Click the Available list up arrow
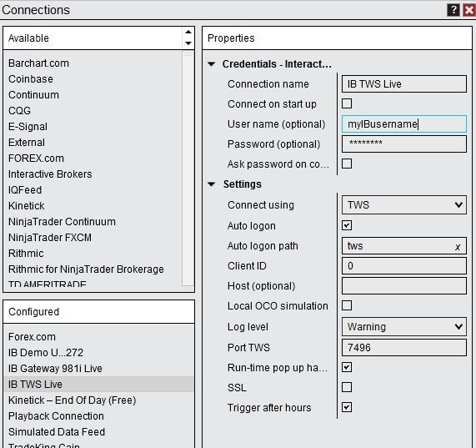The image size is (476, 448). pyautogui.click(x=188, y=32)
